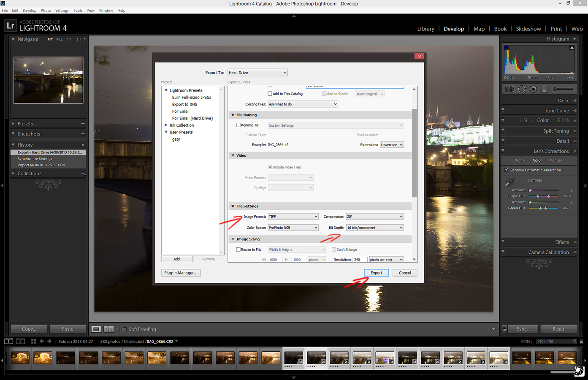The height and width of the screenshot is (380, 588).
Task: Open the Compression ZIP dropdown
Action: click(375, 217)
